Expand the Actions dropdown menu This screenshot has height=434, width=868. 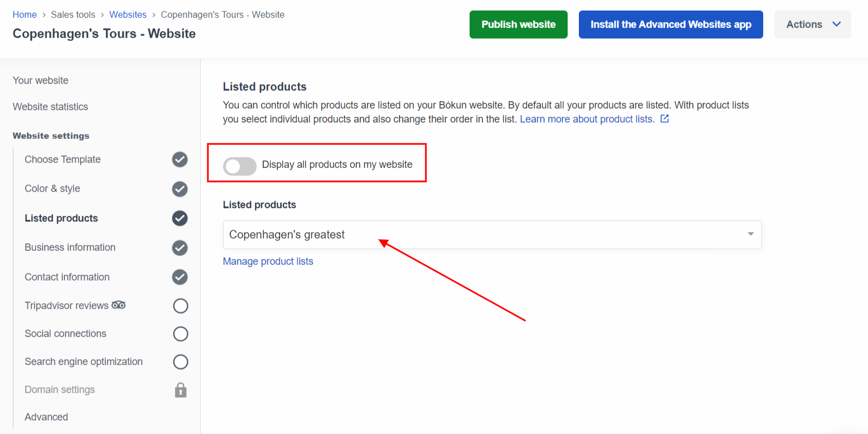click(813, 25)
